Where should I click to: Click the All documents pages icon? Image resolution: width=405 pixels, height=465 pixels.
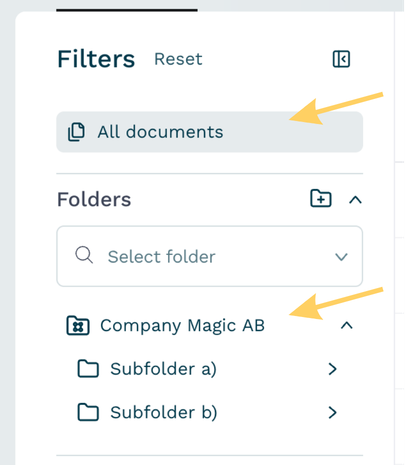pyautogui.click(x=76, y=132)
